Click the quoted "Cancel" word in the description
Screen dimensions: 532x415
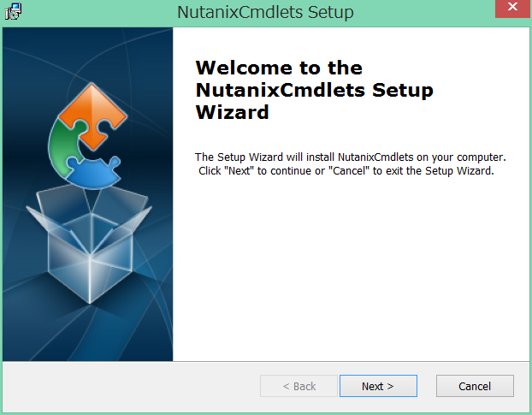pyautogui.click(x=349, y=170)
